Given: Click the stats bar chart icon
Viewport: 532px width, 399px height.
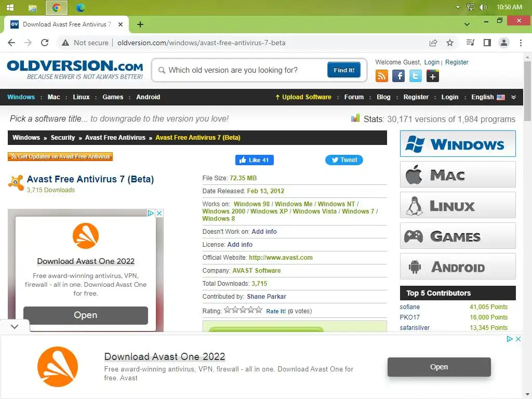Looking at the screenshot, I should click(x=355, y=118).
